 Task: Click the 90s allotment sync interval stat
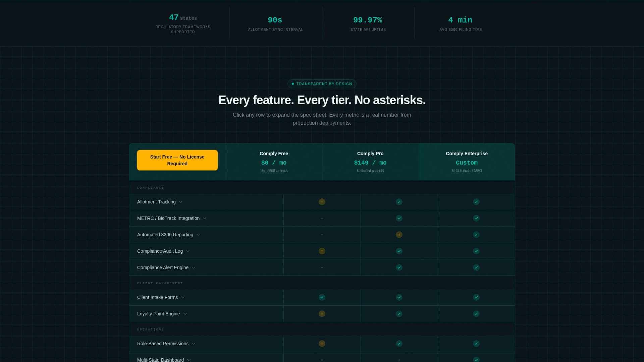pos(275,24)
